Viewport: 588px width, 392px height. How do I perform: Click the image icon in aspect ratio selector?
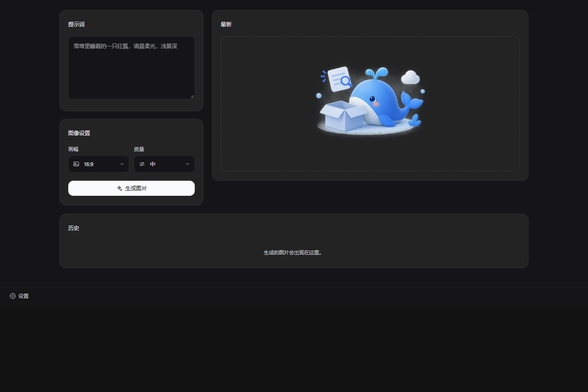pyautogui.click(x=76, y=164)
